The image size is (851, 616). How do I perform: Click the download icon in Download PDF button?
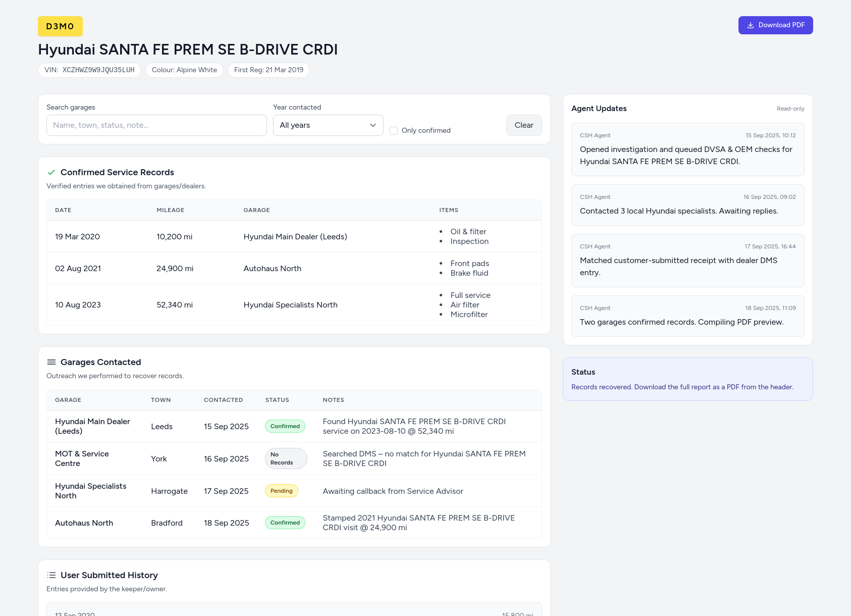(x=751, y=25)
